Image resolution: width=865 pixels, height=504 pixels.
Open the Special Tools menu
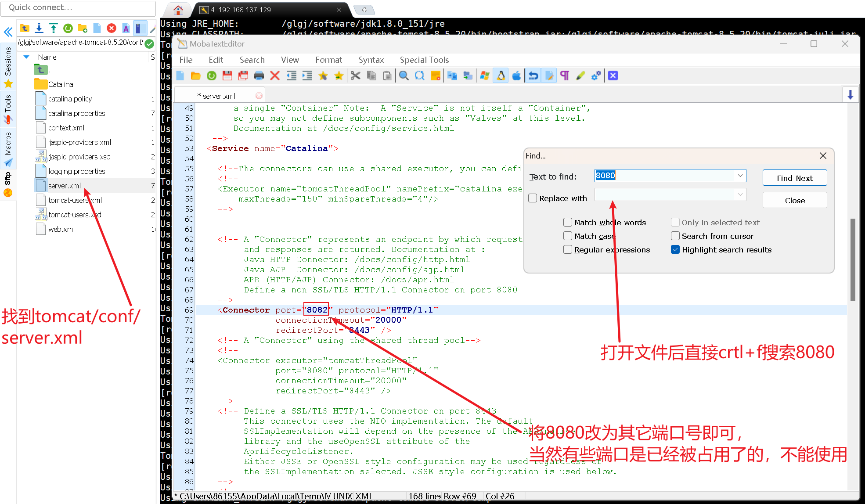(424, 60)
